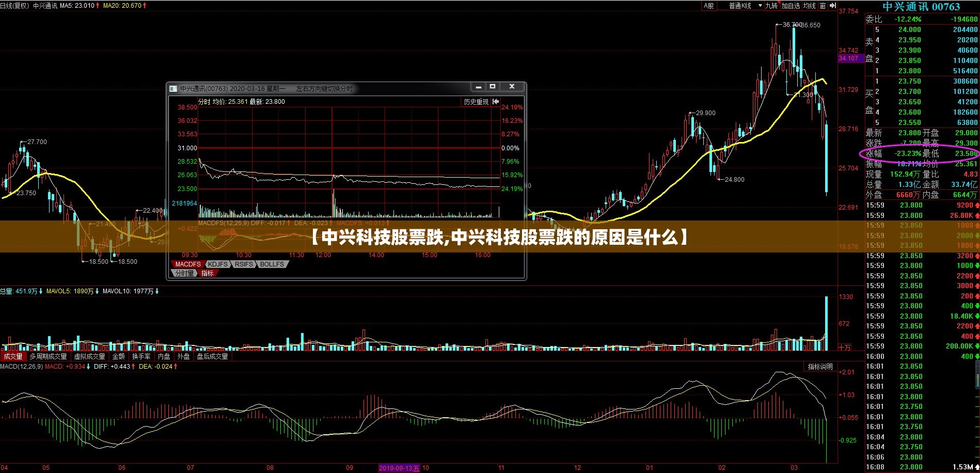Select the 虚拟成交量 tab

pos(89,356)
